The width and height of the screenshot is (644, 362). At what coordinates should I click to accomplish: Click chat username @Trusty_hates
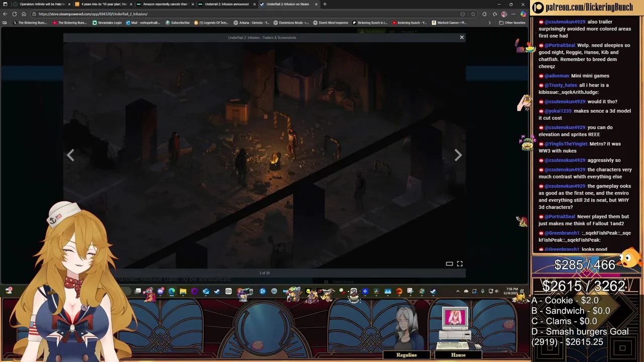(560, 85)
